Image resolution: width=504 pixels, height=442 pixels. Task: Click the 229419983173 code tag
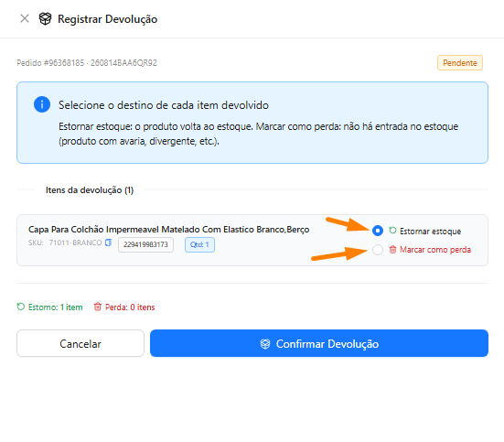coord(145,244)
